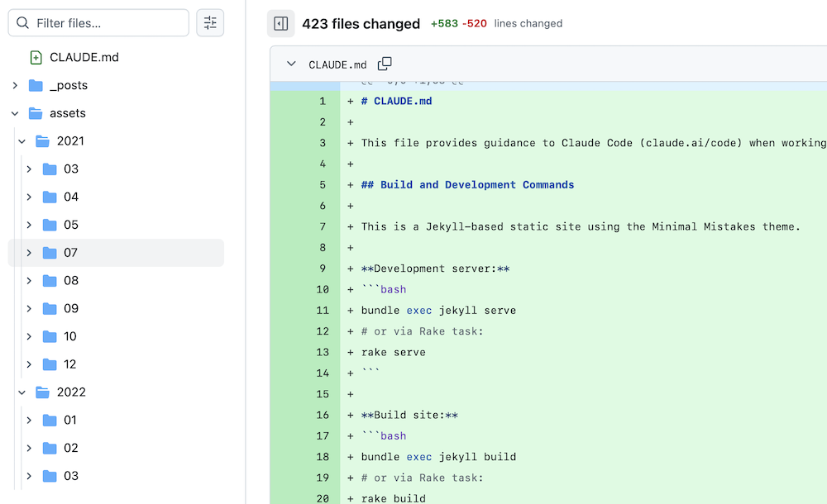The image size is (827, 504).
Task: Click the '+583' additions count
Action: tap(444, 24)
